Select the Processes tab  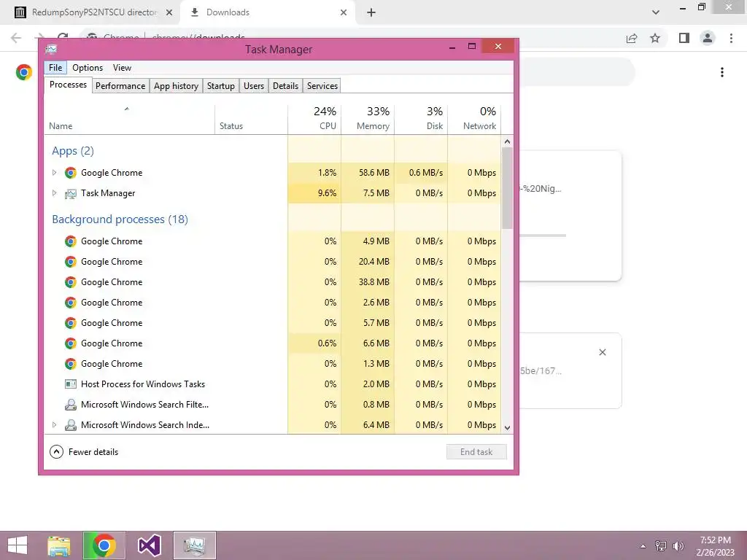coord(68,85)
